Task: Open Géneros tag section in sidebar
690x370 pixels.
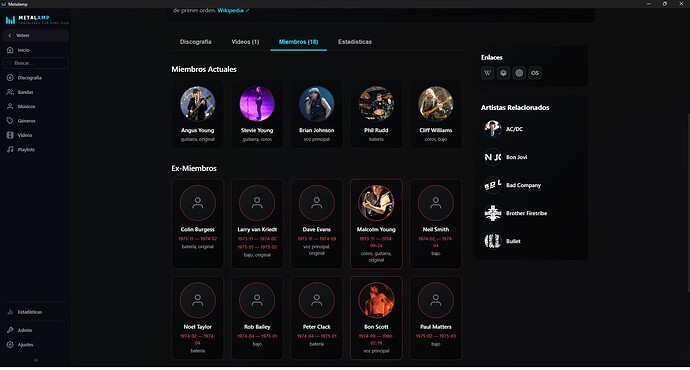Action: point(35,121)
